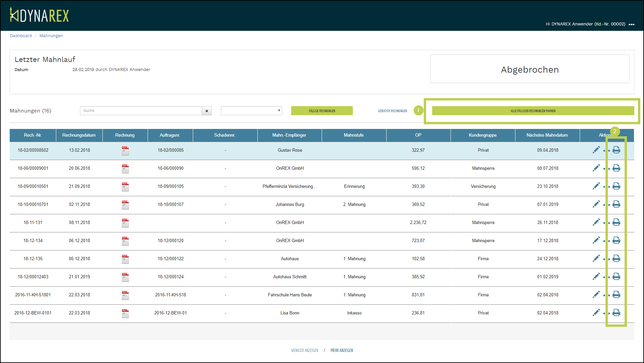Click Mehr anzeigen link below table
The image size is (644, 363).
click(x=341, y=351)
